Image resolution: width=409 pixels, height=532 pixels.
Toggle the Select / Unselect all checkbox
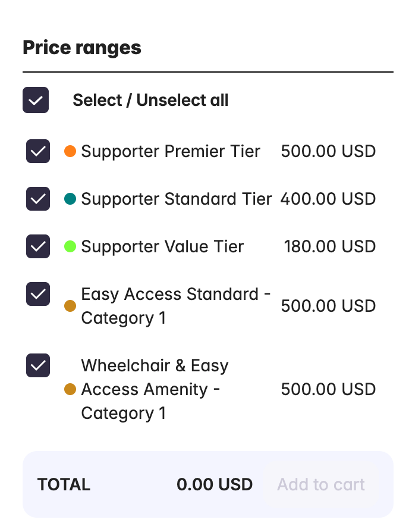pyautogui.click(x=36, y=100)
